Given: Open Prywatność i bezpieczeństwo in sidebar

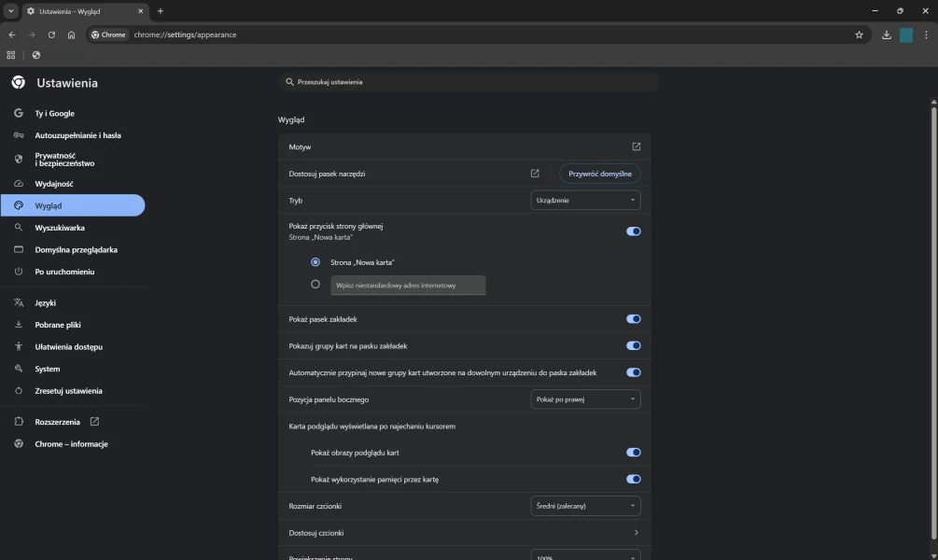Looking at the screenshot, I should tap(64, 160).
